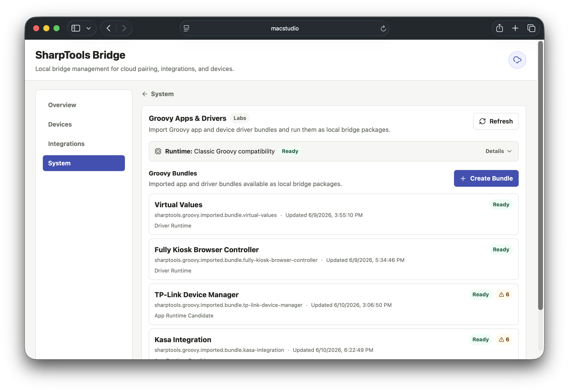Open the sidebar options chevron
569x392 pixels.
[x=89, y=28]
